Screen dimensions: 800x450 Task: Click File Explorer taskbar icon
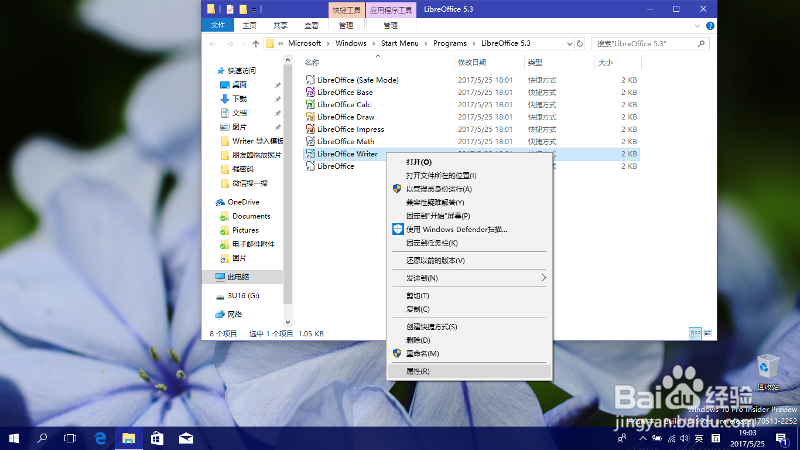click(x=129, y=438)
